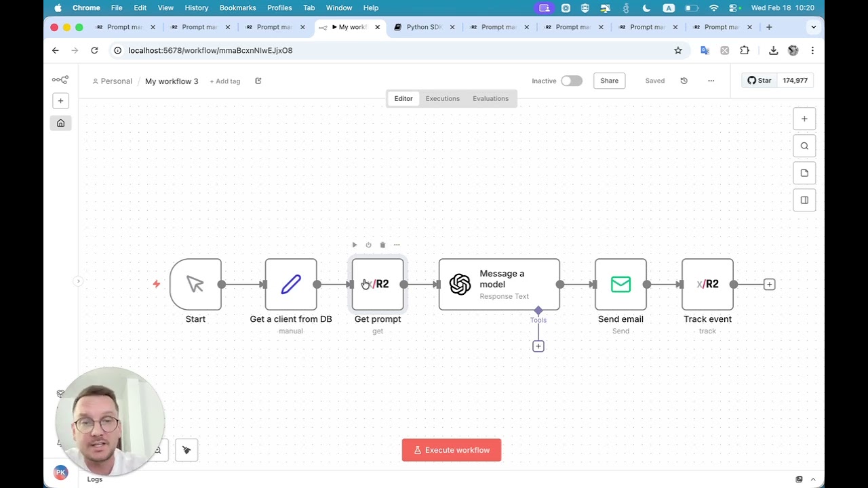Open the macOS Control Center icon

(733, 8)
